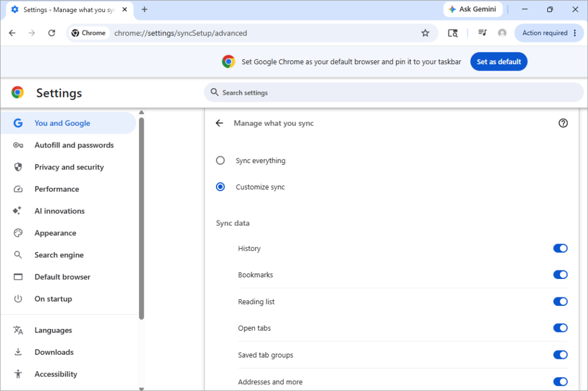Set Chrome as default browser
This screenshot has height=391, width=588.
498,62
